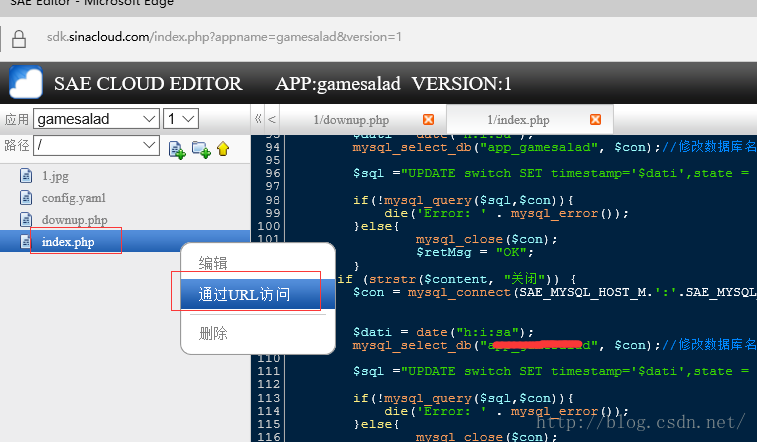Click the VERSION:1 header text
The width and height of the screenshot is (757, 442).
[462, 83]
